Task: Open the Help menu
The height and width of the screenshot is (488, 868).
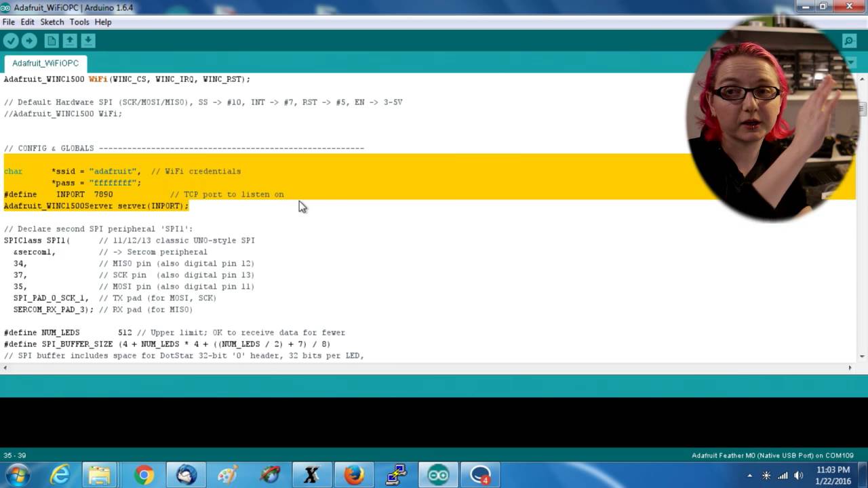Action: pos(103,22)
